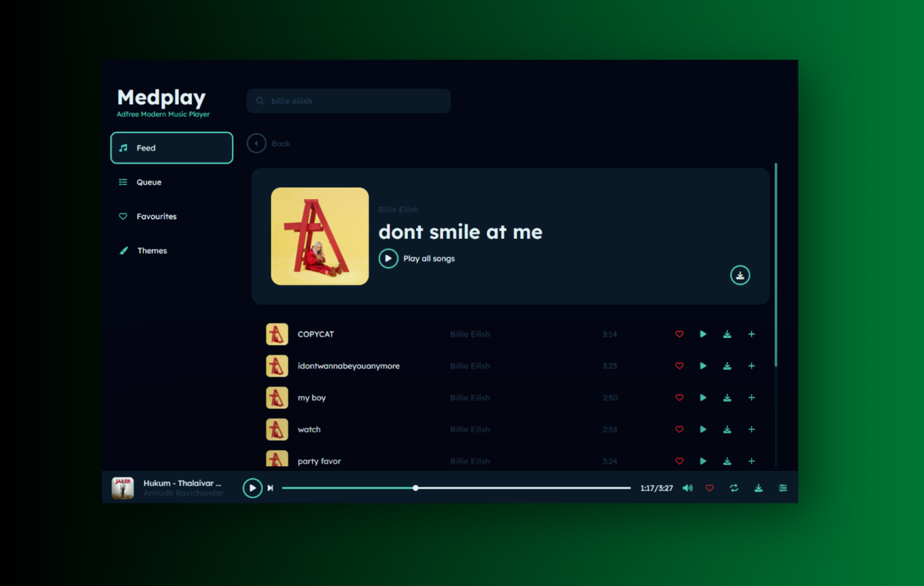Seek on the playback progress bar
Image resolution: width=924 pixels, height=586 pixels.
click(499, 488)
